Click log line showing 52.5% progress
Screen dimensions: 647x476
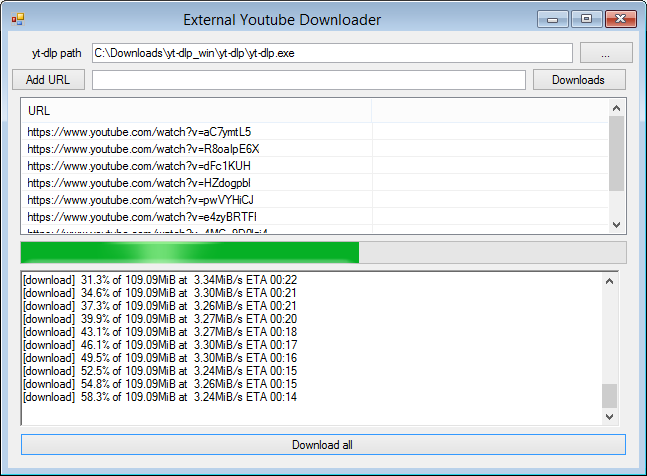[x=160, y=371]
